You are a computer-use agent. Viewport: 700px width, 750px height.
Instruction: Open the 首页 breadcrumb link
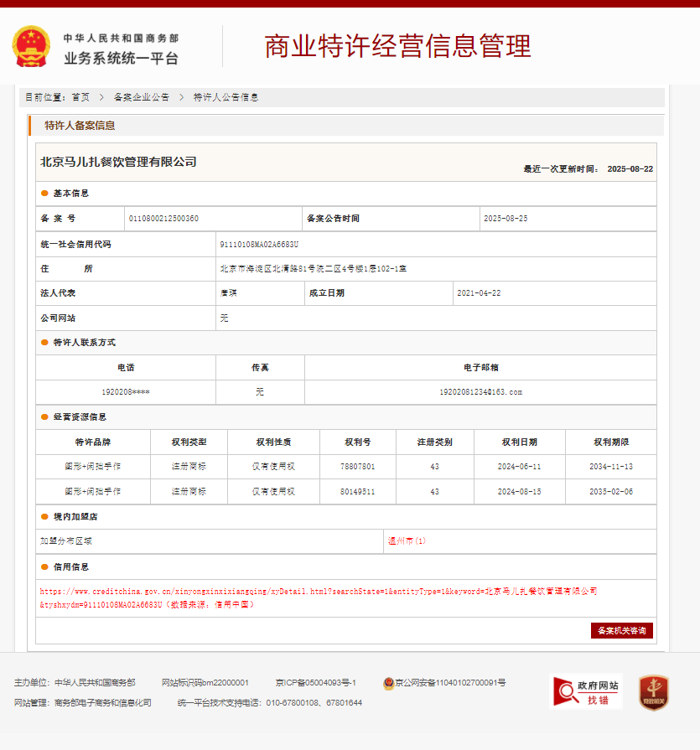79,97
